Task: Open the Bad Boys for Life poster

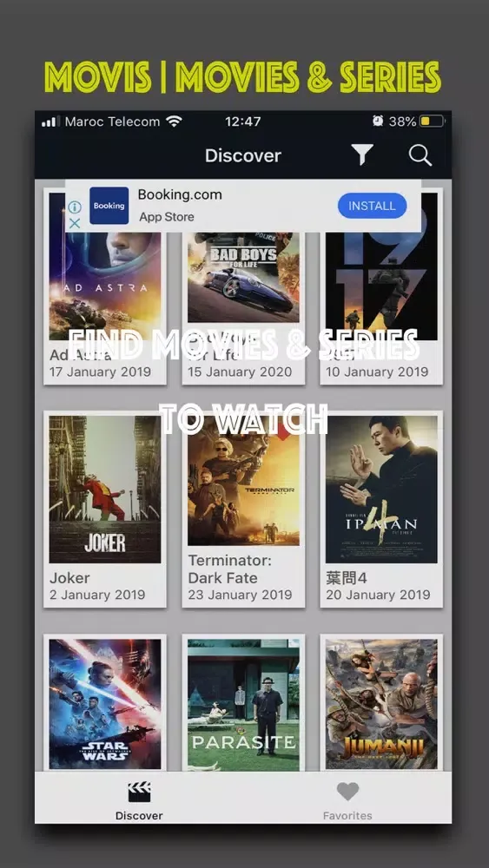Action: [x=243, y=277]
